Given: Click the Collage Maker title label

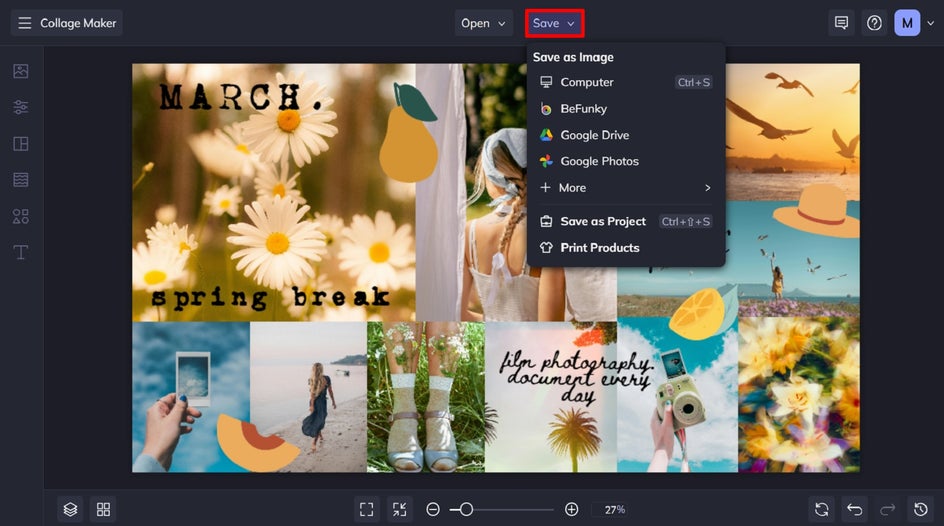Looking at the screenshot, I should tap(78, 23).
